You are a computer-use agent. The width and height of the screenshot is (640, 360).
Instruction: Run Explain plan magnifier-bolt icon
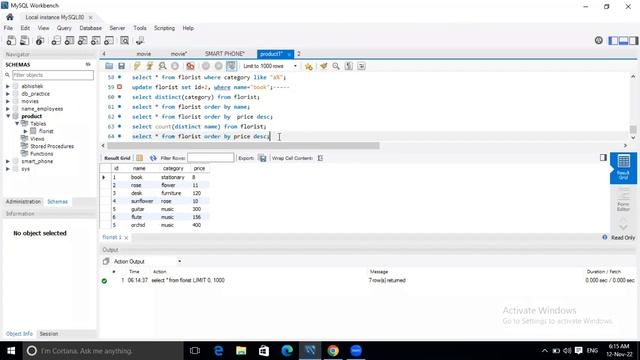162,66
